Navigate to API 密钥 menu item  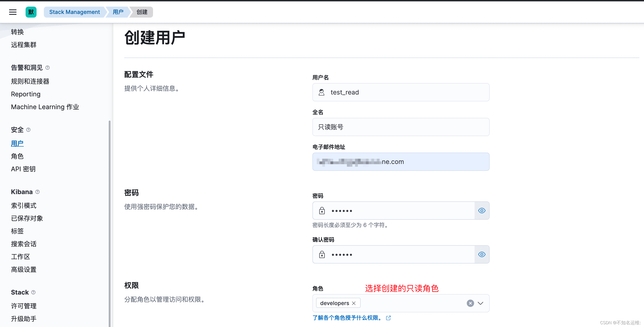pyautogui.click(x=23, y=169)
